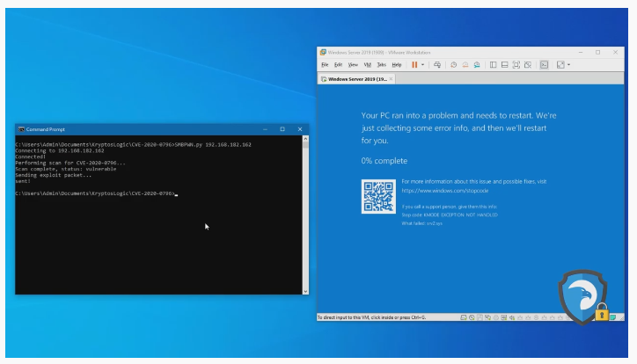Minimize the Command Prompt window
This screenshot has width=637, height=364.
[x=266, y=129]
